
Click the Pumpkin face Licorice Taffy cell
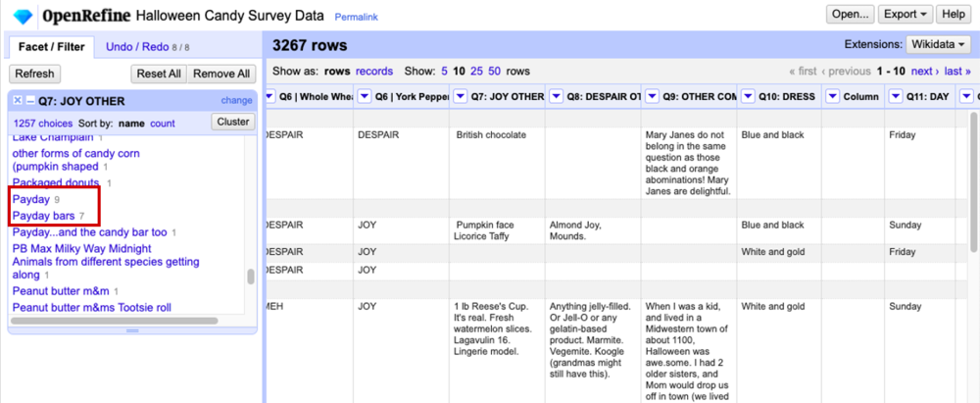[497, 230]
